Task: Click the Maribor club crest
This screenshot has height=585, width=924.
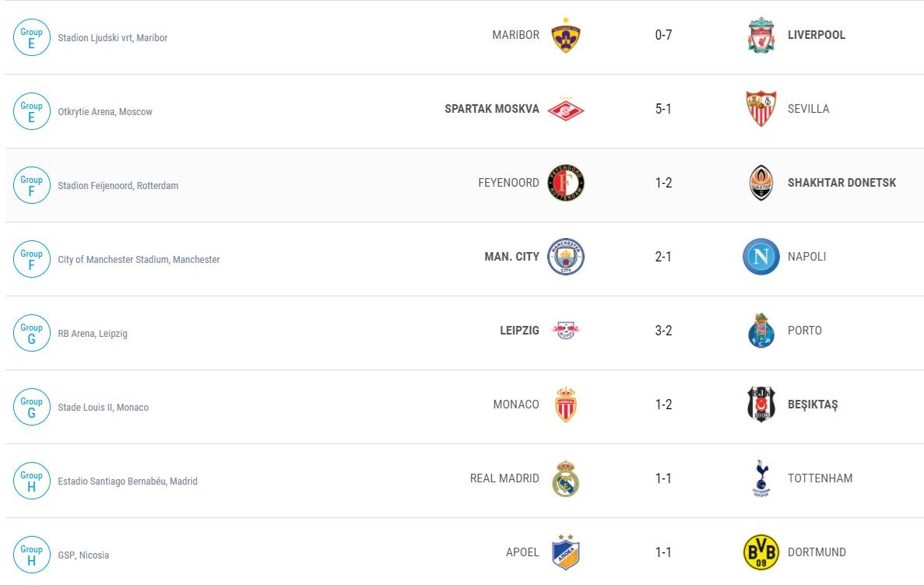Action: [x=566, y=35]
